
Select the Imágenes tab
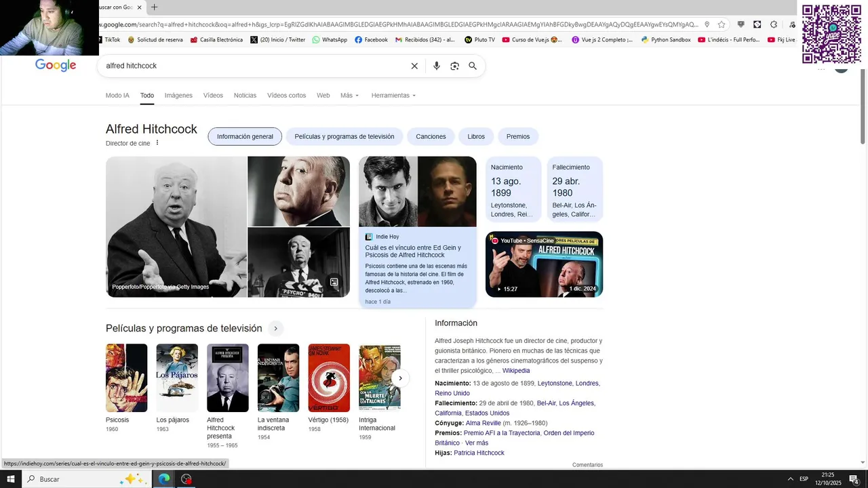pos(178,96)
